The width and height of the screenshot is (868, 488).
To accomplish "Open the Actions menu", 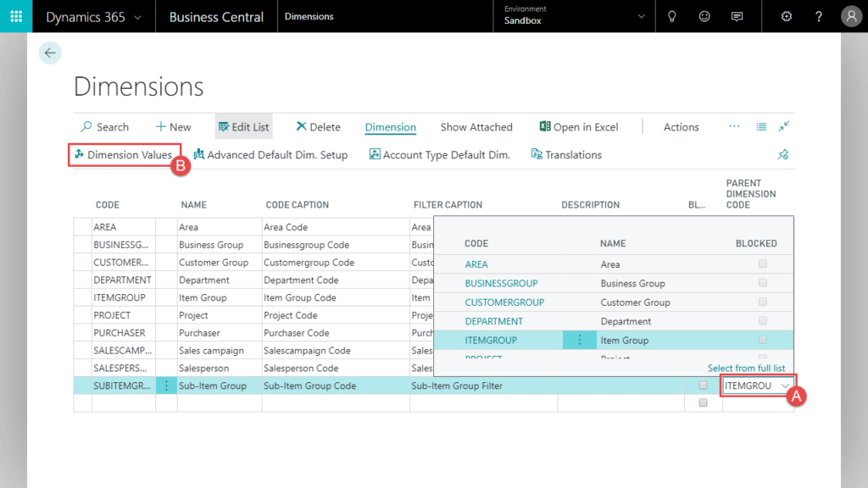I will pos(681,127).
